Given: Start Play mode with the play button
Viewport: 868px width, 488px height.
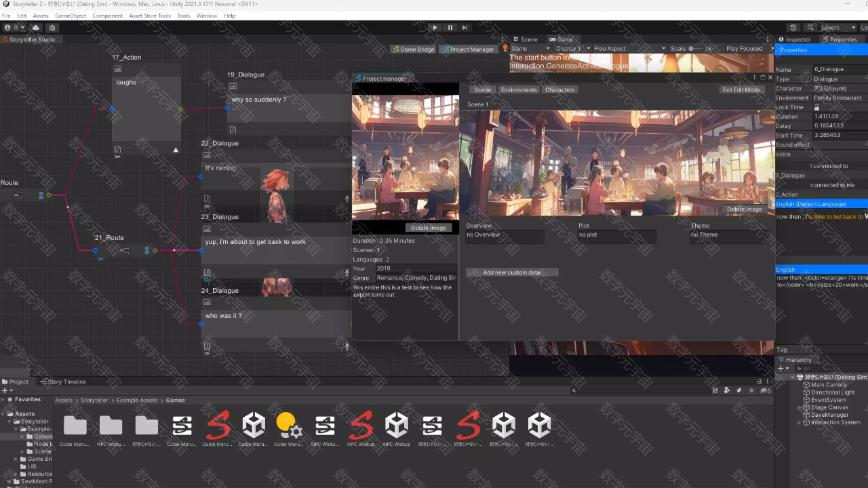Looking at the screenshot, I should tap(435, 28).
